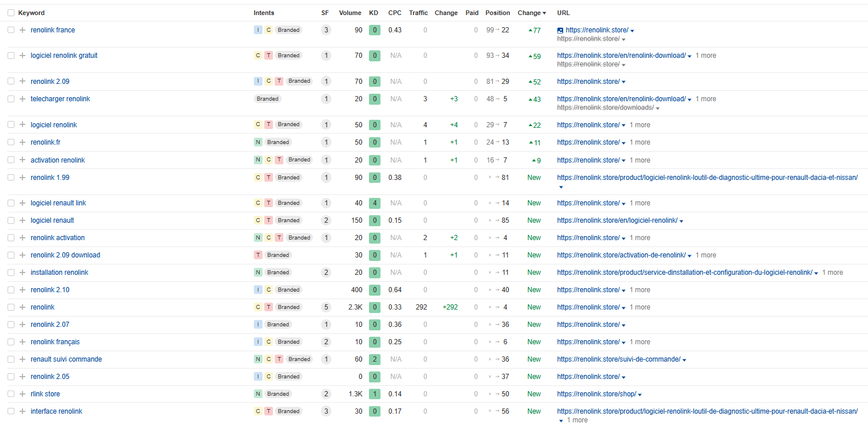Click image icon before renolink france URL
Viewport: 868px width, 427px height.
pyautogui.click(x=560, y=30)
